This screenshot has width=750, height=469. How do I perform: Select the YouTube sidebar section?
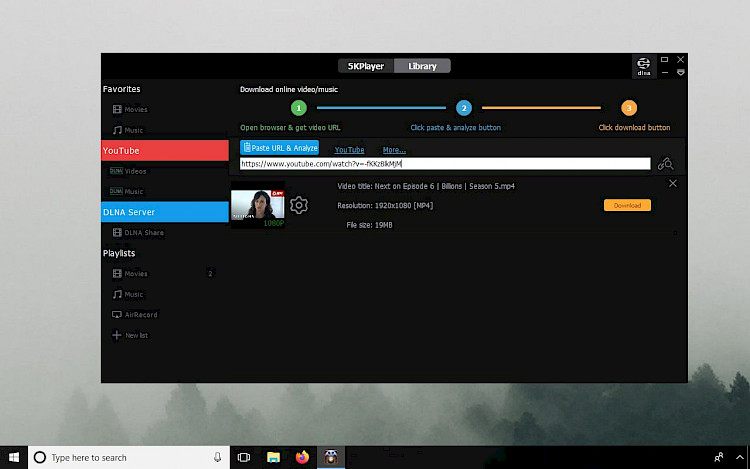[x=165, y=151]
